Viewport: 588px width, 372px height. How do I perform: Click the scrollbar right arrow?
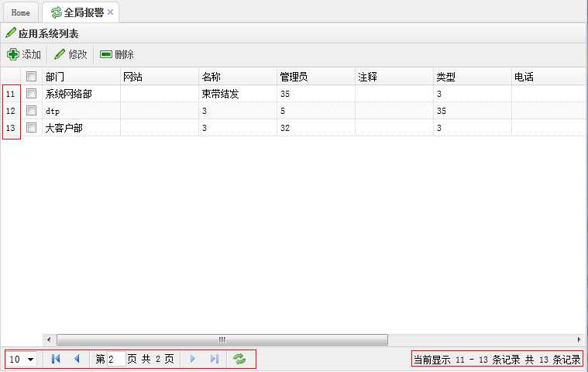pos(579,339)
